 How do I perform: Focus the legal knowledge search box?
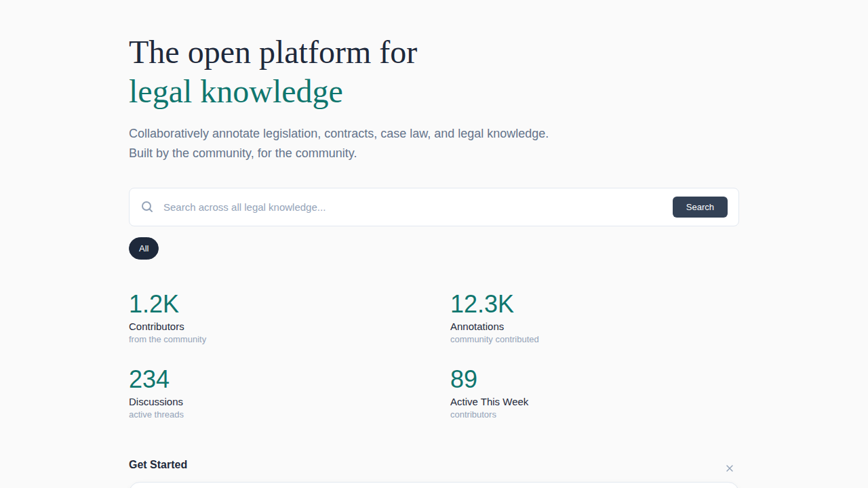tap(407, 207)
